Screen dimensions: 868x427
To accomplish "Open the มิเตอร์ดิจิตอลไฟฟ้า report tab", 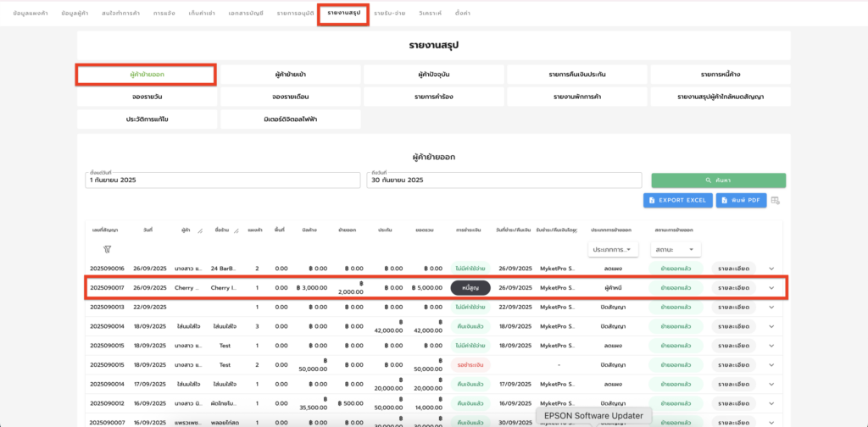I will click(x=290, y=119).
